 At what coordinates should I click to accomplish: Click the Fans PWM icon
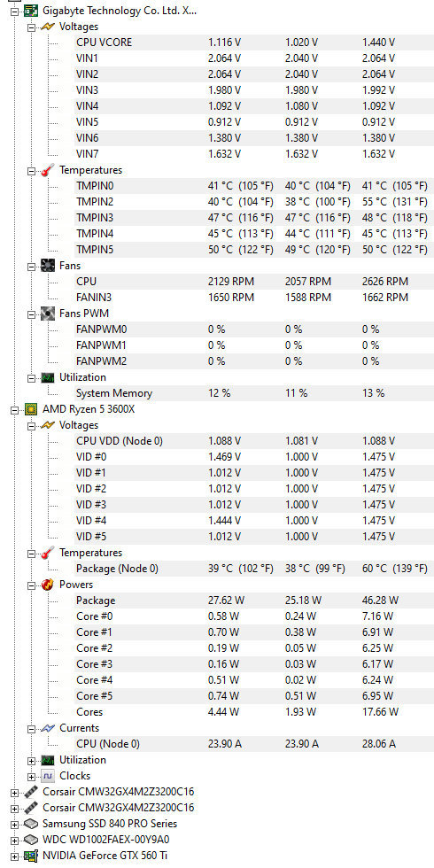(x=48, y=314)
